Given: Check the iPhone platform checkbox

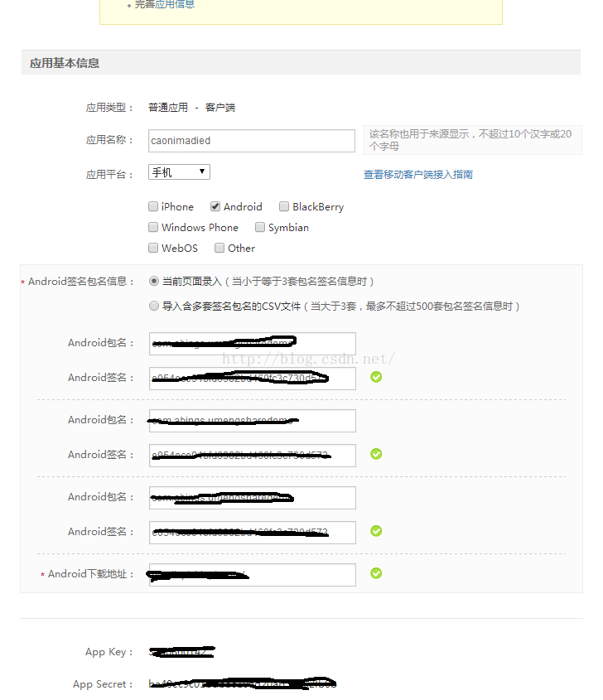Looking at the screenshot, I should point(153,206).
